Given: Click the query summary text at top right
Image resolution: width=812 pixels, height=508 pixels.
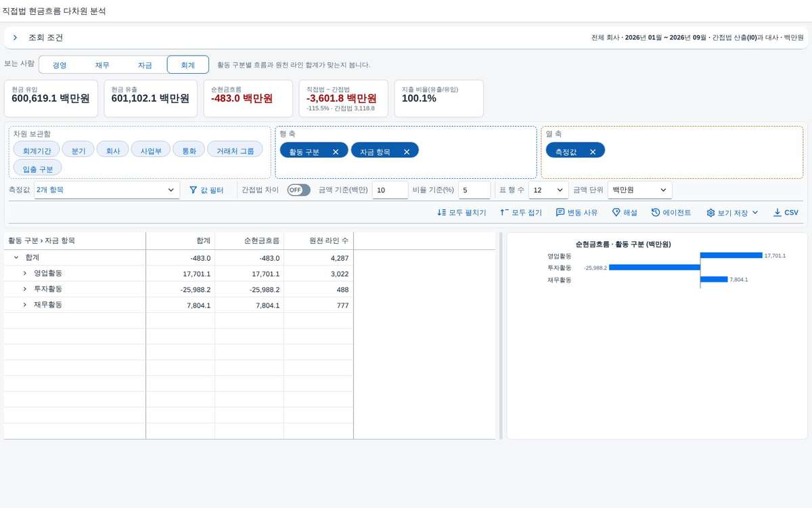Looking at the screenshot, I should (x=697, y=38).
